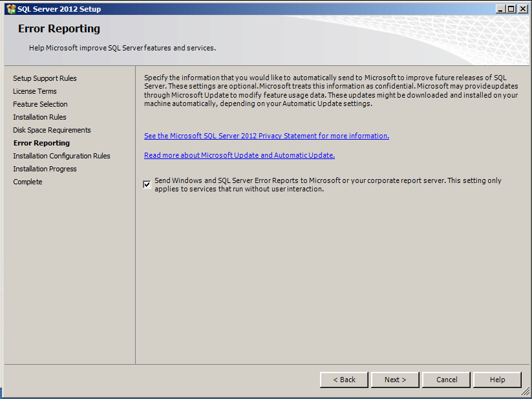Click the 'Help Microsoft improve SQL Server' subtitle
532x399 pixels.
122,48
